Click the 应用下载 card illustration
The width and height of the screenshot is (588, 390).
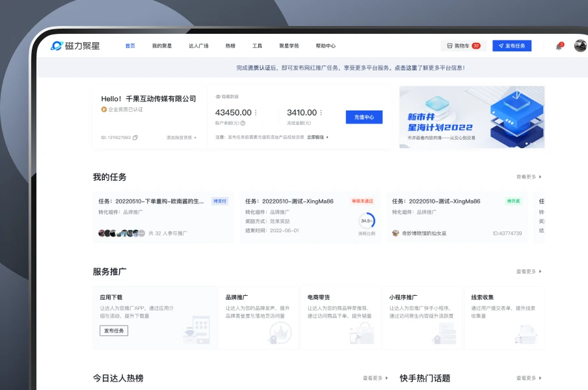tap(196, 330)
